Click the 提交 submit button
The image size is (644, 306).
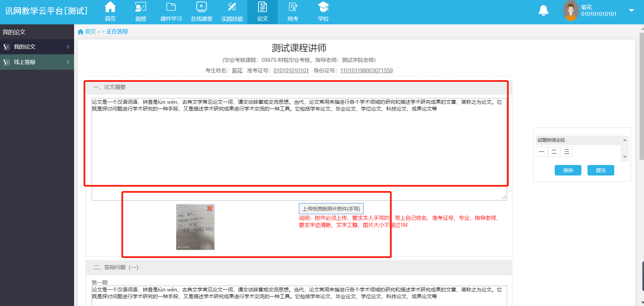(x=601, y=170)
